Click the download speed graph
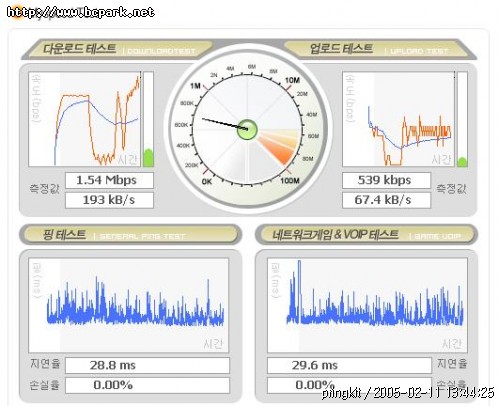 pos(85,119)
